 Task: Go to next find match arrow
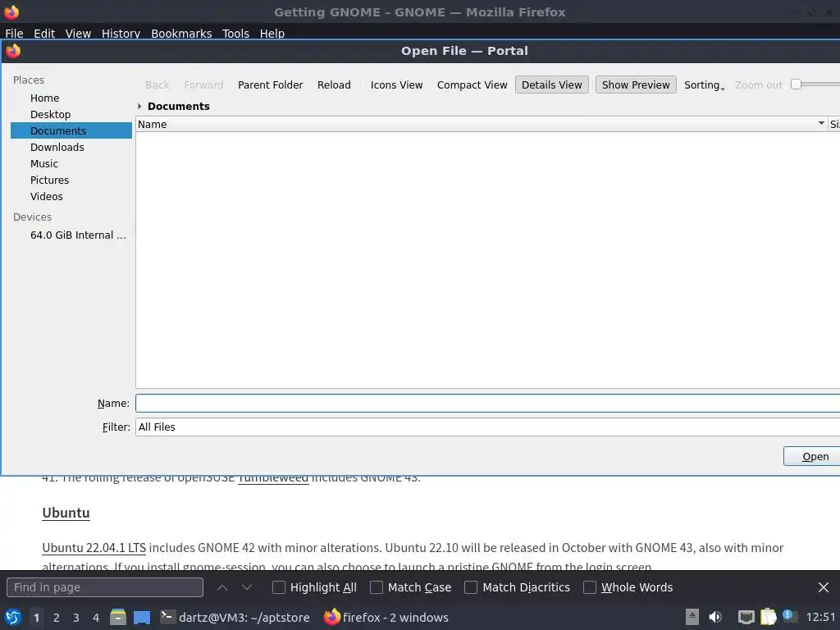[x=247, y=587]
